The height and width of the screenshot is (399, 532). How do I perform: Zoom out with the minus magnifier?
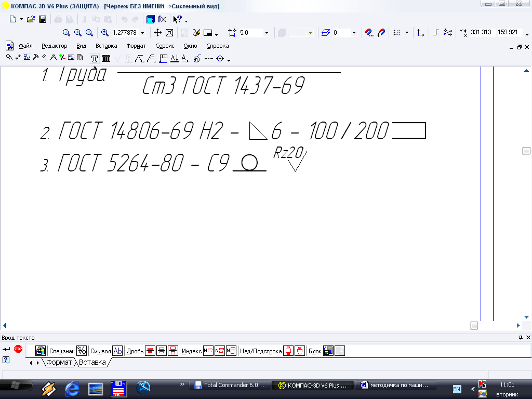tap(89, 33)
